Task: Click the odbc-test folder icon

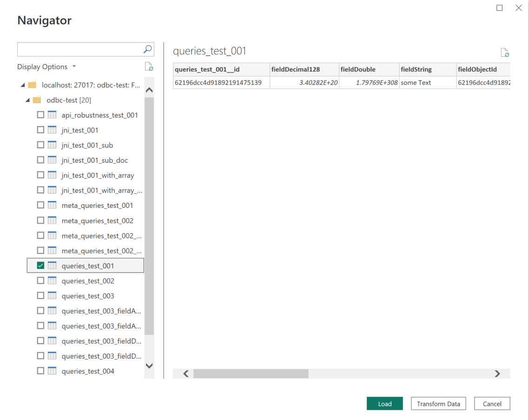Action: pos(37,100)
